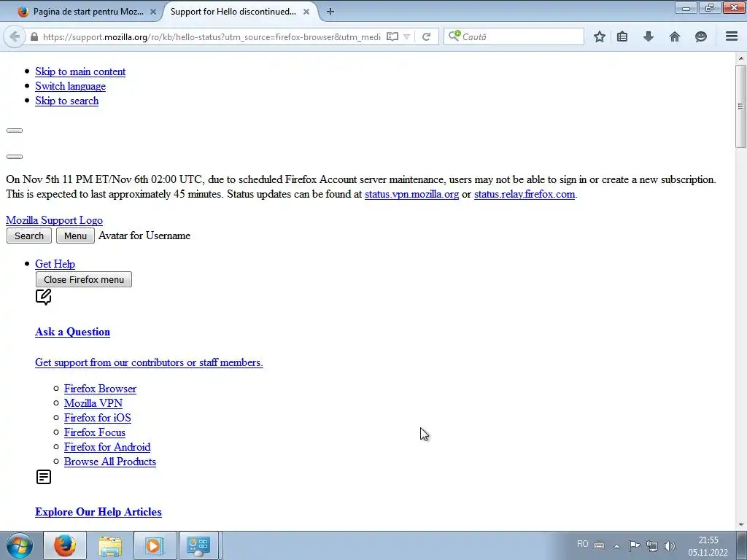Click the scrollbar down arrow
This screenshot has width=747, height=560.
[741, 525]
